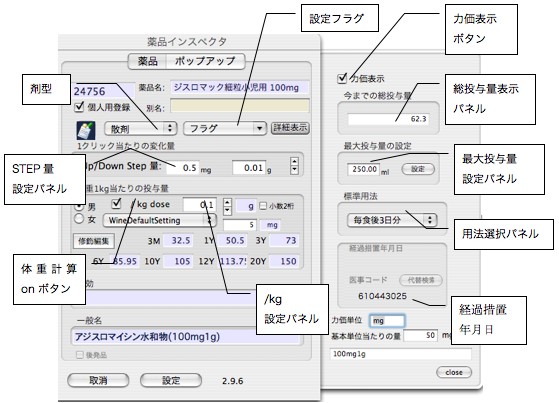Click the /kg dose value stepper

pos(227,206)
